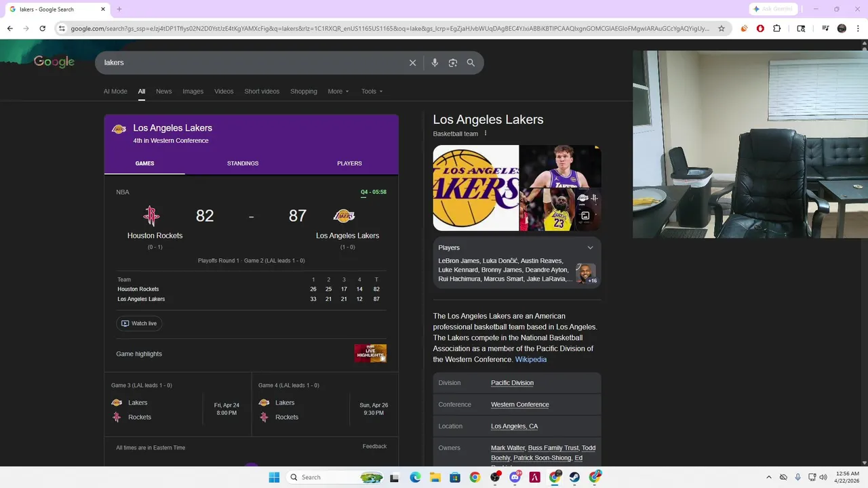Click the +16 players thumbnail
Image resolution: width=868 pixels, height=488 pixels.
tap(586, 274)
